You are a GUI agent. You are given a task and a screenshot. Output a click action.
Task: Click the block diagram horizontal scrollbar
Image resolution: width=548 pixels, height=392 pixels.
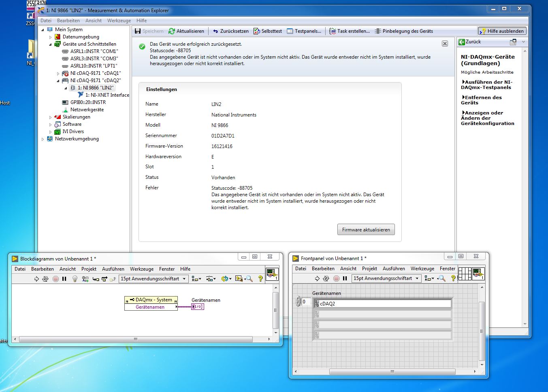tap(136, 339)
